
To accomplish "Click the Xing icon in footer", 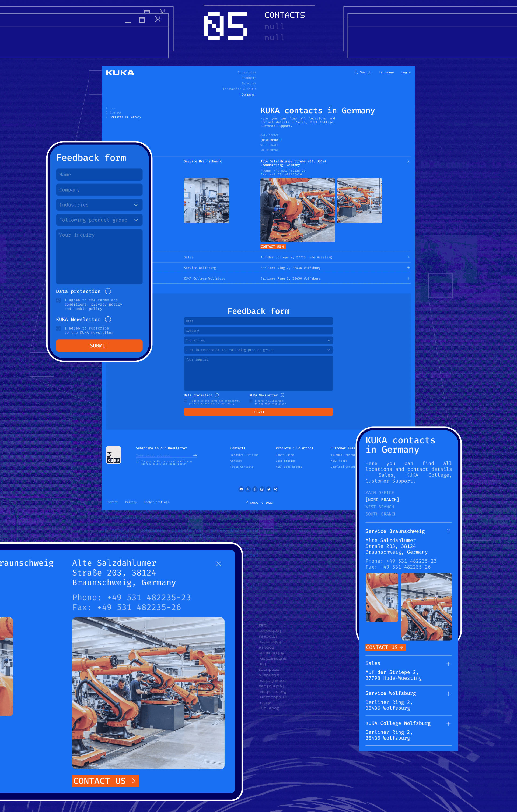I will (x=276, y=489).
